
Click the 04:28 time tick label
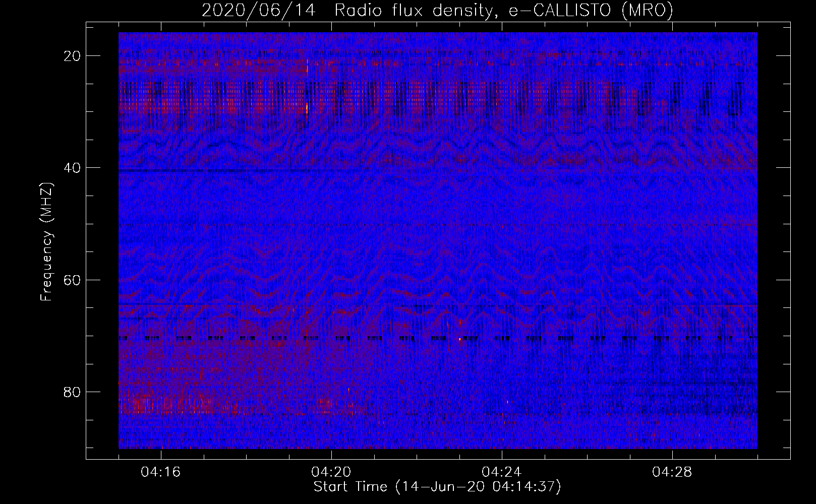point(672,472)
